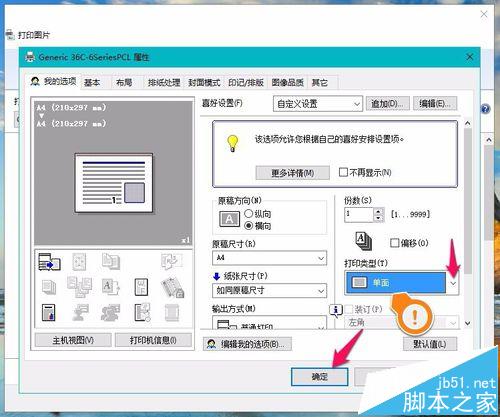Open the 喜好设置 favorite settings dropdown
The height and width of the screenshot is (417, 500).
pos(318,104)
